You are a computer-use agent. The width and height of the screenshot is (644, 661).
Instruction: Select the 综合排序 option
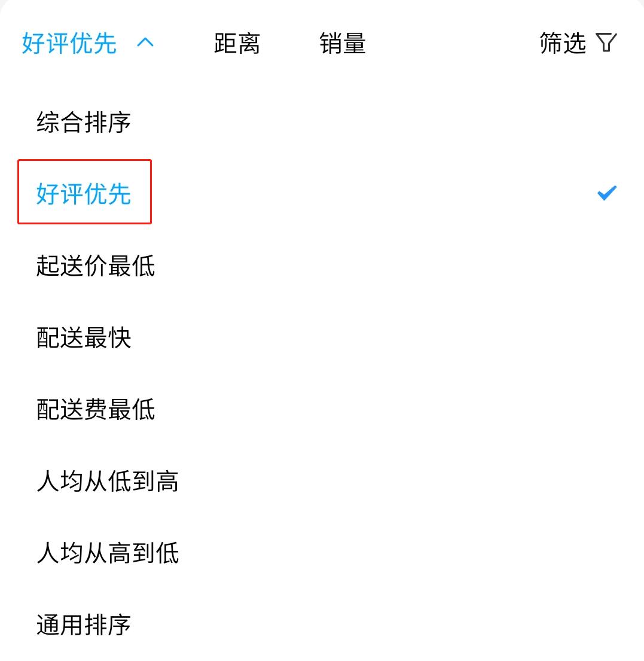click(84, 122)
